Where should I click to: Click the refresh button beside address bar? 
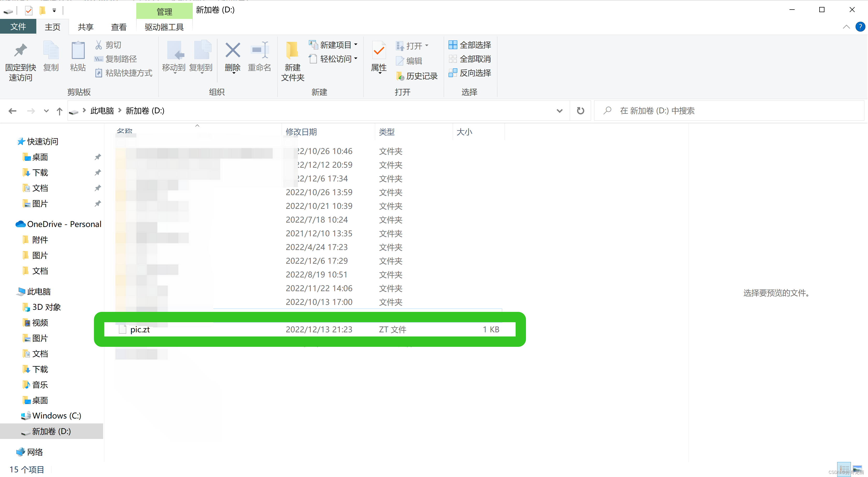click(x=580, y=111)
